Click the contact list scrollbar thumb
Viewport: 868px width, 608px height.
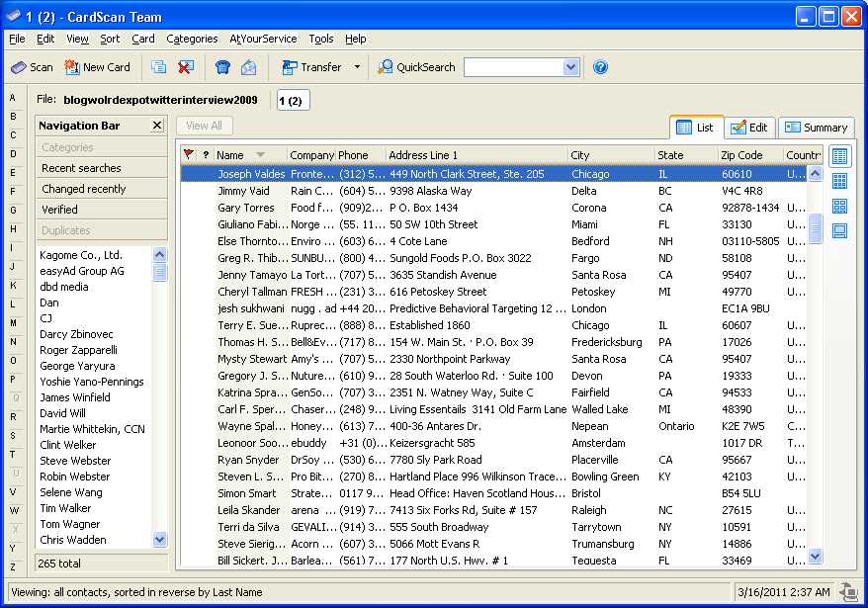(815, 228)
